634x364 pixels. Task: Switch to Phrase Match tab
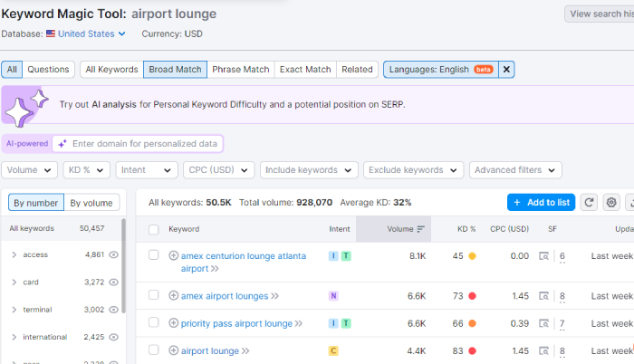[241, 70]
